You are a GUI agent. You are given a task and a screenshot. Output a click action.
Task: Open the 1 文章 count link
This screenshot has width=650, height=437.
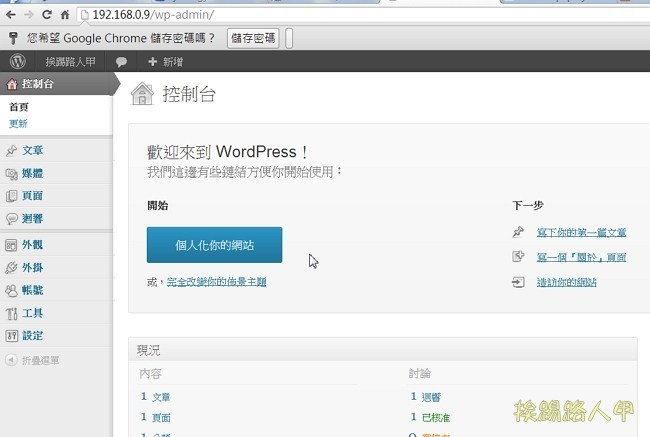(x=155, y=397)
